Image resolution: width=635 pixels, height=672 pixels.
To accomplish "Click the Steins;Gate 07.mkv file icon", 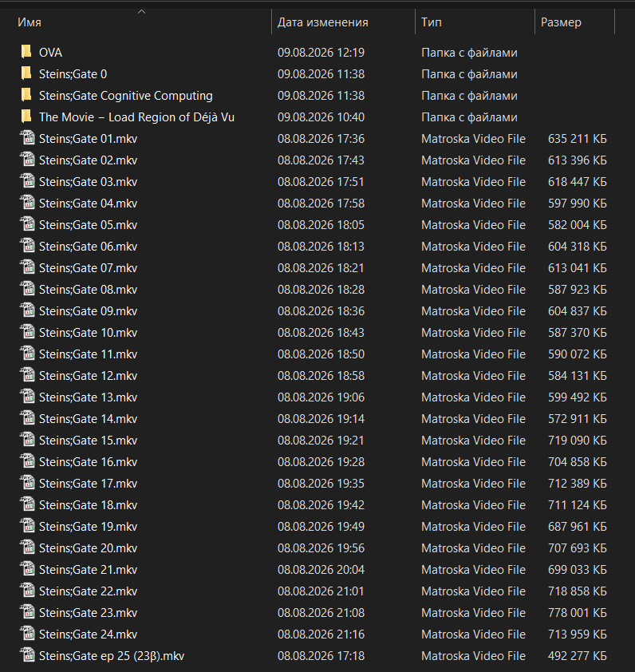I will (x=27, y=267).
